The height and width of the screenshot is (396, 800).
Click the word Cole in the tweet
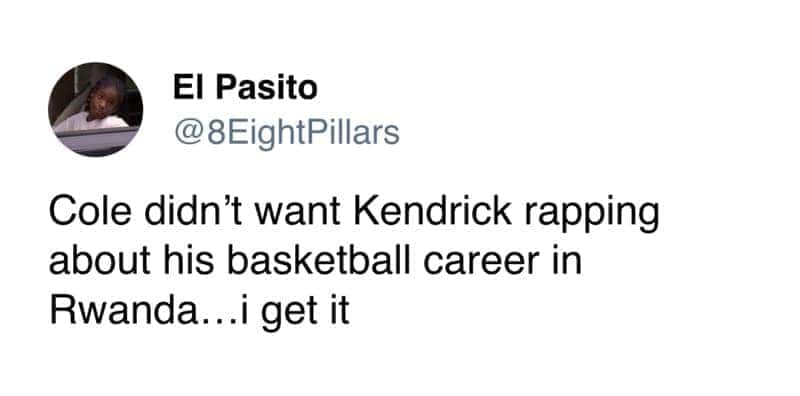(90, 212)
